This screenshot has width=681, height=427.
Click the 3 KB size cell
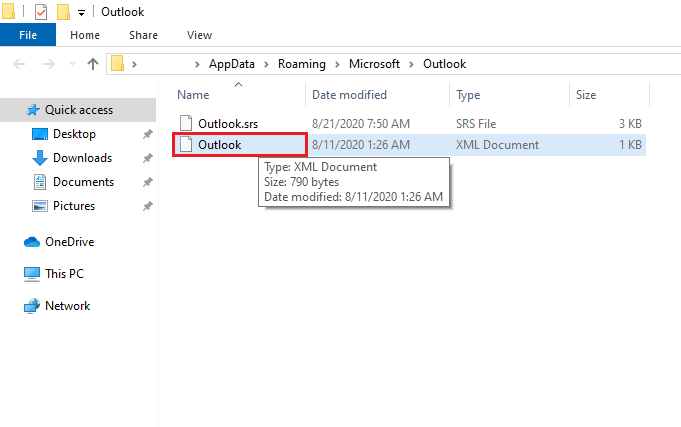630,124
